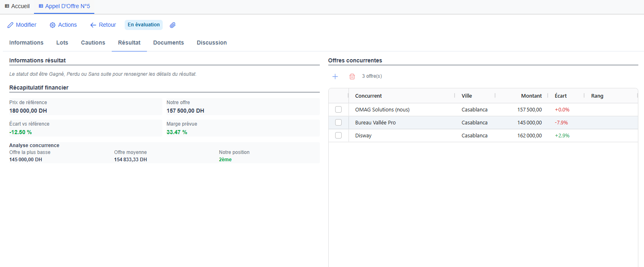Click the red trash delete icon

pyautogui.click(x=352, y=77)
